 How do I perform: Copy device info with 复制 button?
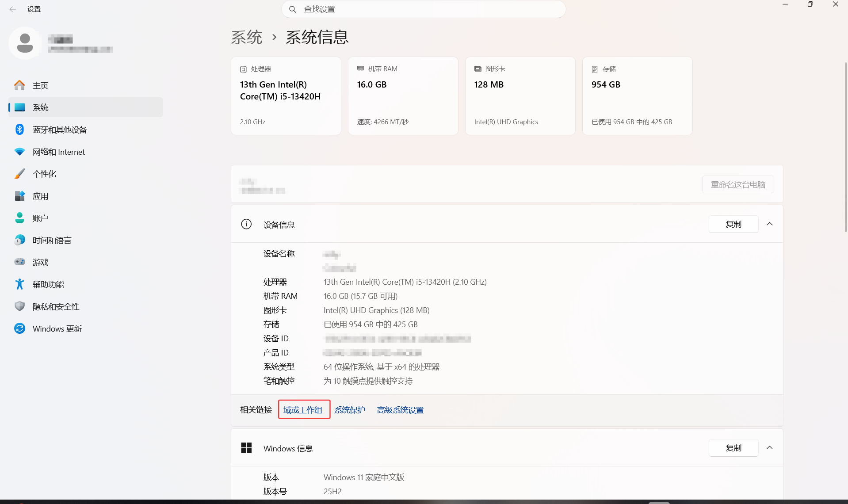tap(733, 224)
